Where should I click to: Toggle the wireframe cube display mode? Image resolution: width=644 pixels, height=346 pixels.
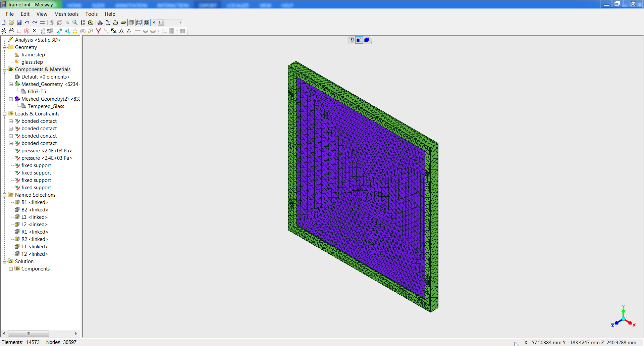[x=139, y=22]
